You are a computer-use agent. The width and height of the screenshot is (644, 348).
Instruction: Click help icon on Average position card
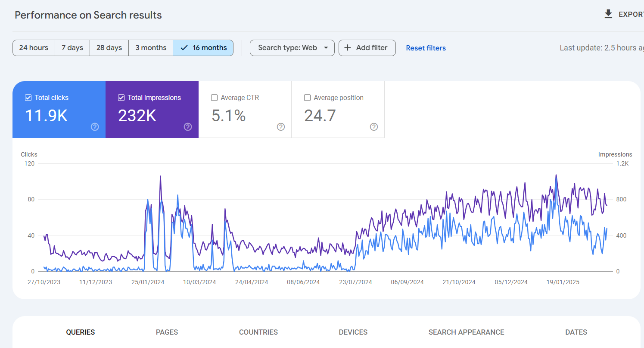[x=374, y=127]
